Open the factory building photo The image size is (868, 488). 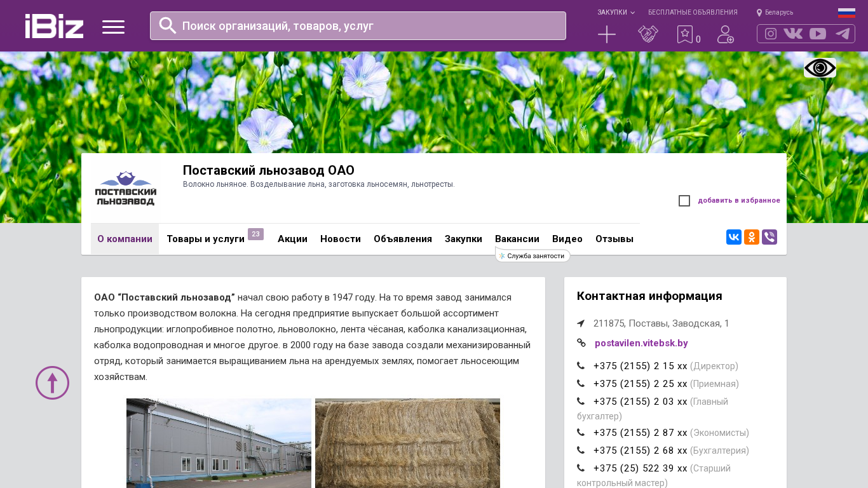click(219, 443)
